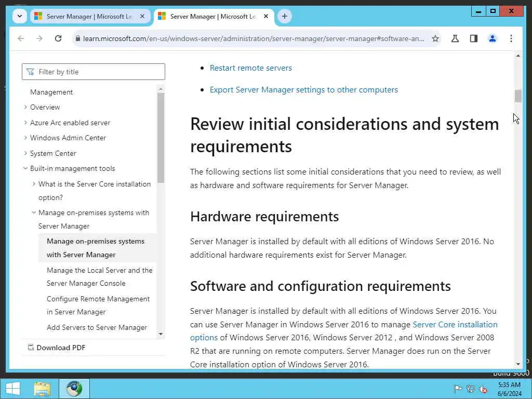Click the Software and configuration requirements heading
This screenshot has width=532, height=399.
coord(320,286)
